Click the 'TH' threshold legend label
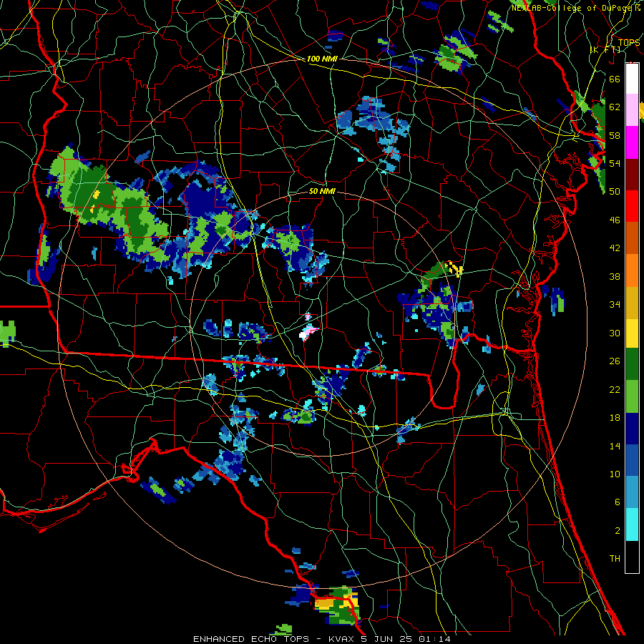This screenshot has width=644, height=644. point(615,559)
